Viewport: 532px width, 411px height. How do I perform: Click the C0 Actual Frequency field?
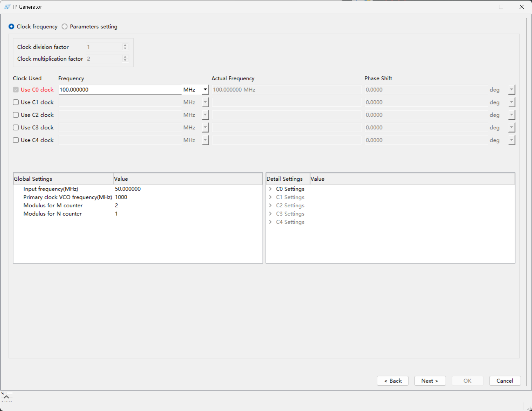pos(287,90)
